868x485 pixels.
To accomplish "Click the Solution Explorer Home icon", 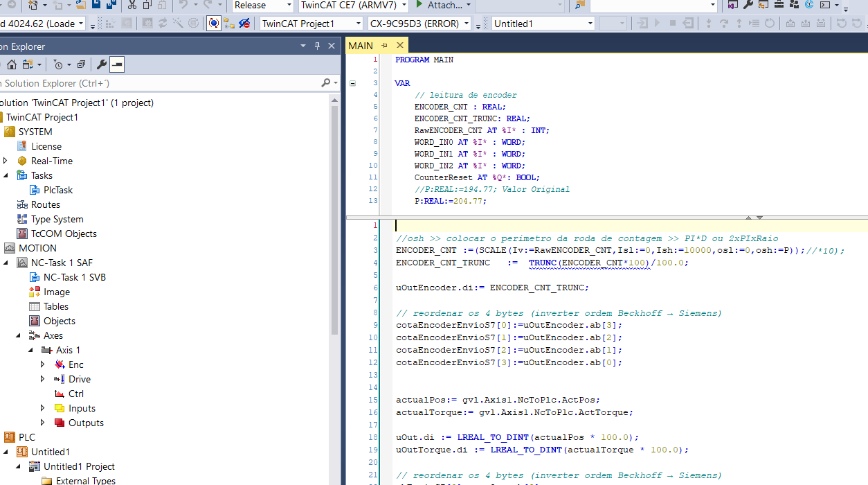I will click(x=12, y=64).
